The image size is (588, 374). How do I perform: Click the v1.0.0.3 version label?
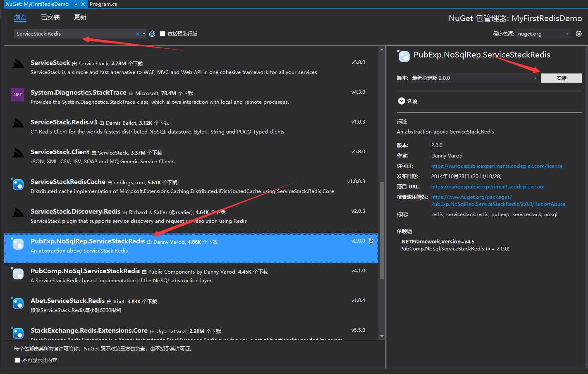(356, 181)
